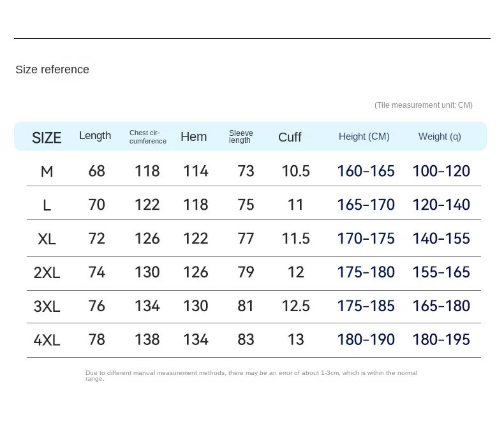Click the measurement error disclaimer text
Screen dimensions: 504x426
click(x=251, y=376)
